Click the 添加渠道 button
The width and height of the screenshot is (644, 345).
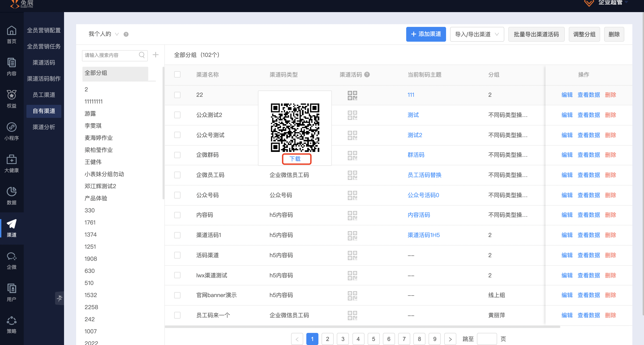tap(426, 34)
